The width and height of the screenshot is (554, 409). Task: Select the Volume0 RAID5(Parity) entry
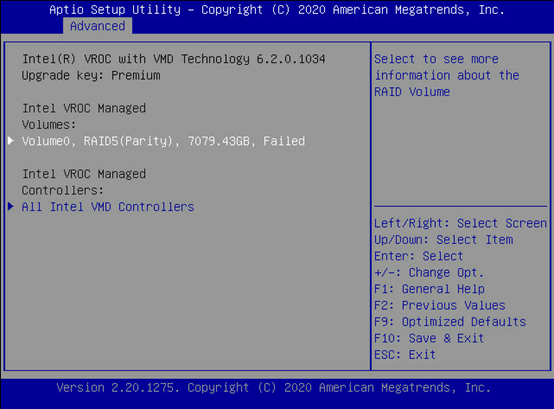163,141
